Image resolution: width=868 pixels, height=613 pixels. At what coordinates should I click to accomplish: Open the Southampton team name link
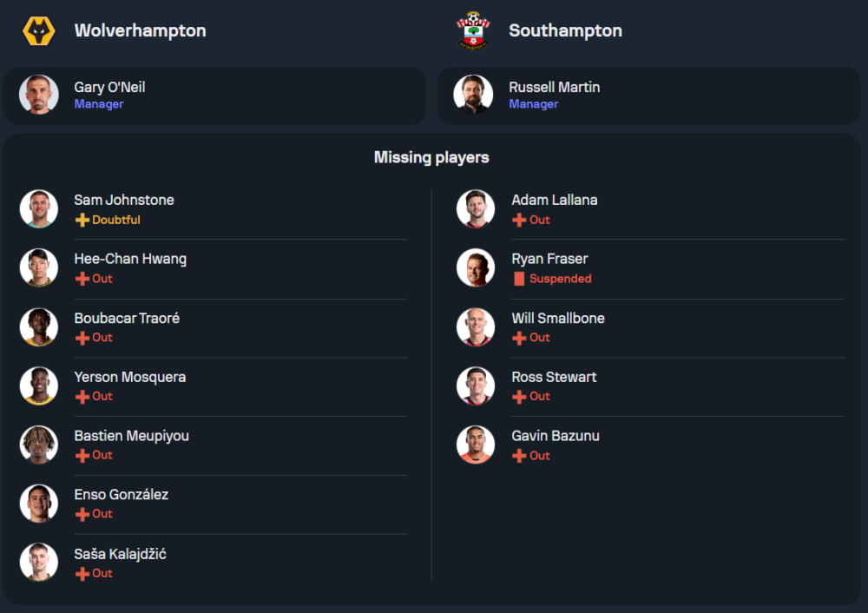(x=565, y=31)
